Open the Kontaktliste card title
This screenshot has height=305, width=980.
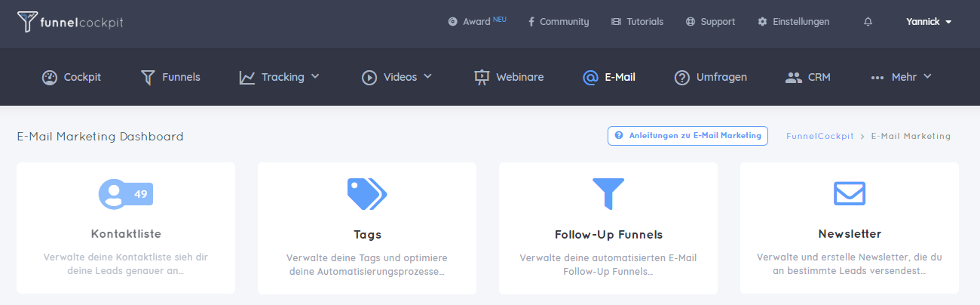click(x=126, y=234)
